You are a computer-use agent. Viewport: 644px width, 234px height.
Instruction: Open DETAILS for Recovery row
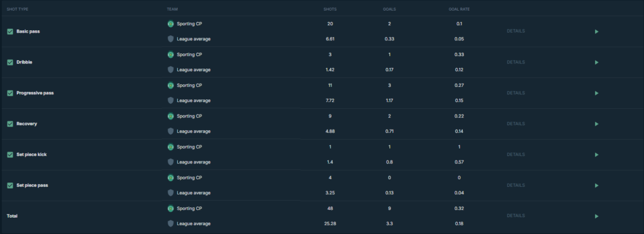click(516, 123)
